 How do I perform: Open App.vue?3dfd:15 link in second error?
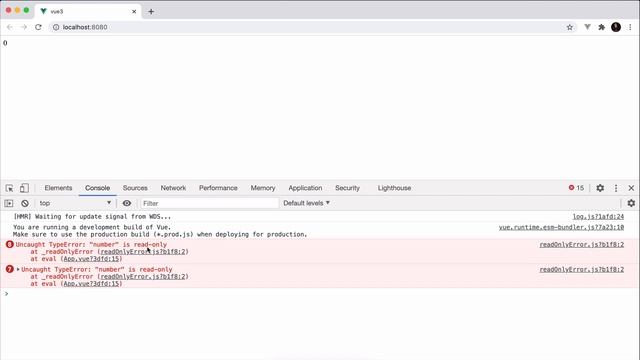click(92, 284)
